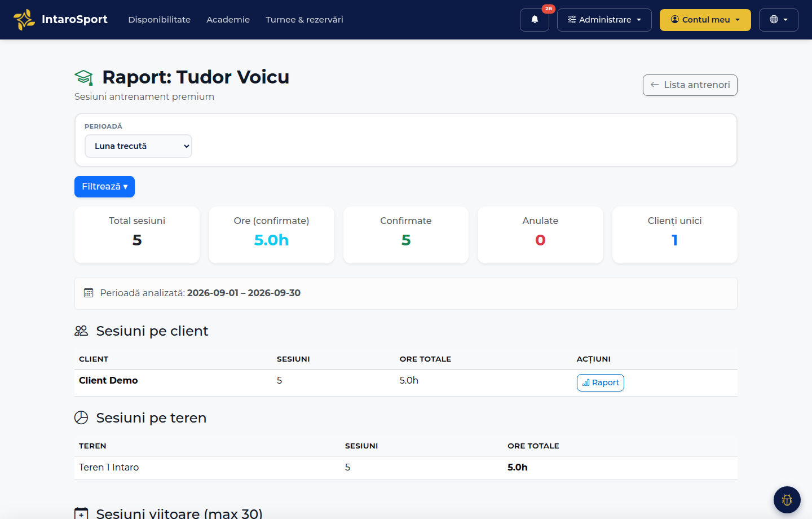Viewport: 812px width, 519px height.
Task: Click the Clienți unici stat card
Action: click(x=675, y=235)
